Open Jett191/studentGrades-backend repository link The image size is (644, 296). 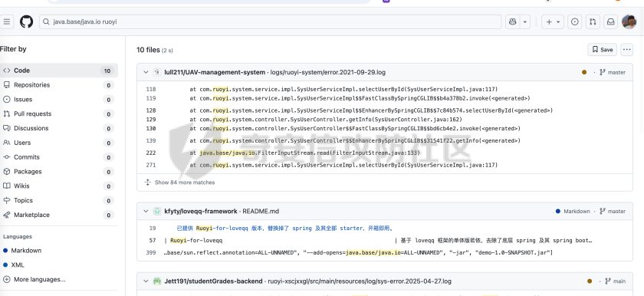[213, 281]
